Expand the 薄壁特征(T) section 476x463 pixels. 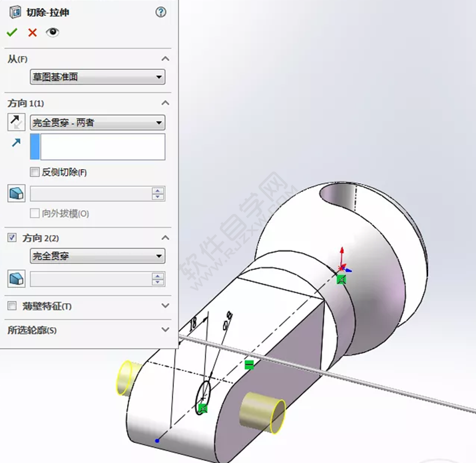pos(166,305)
